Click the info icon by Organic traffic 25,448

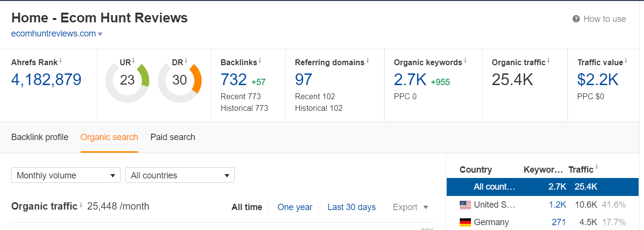pos(81,205)
